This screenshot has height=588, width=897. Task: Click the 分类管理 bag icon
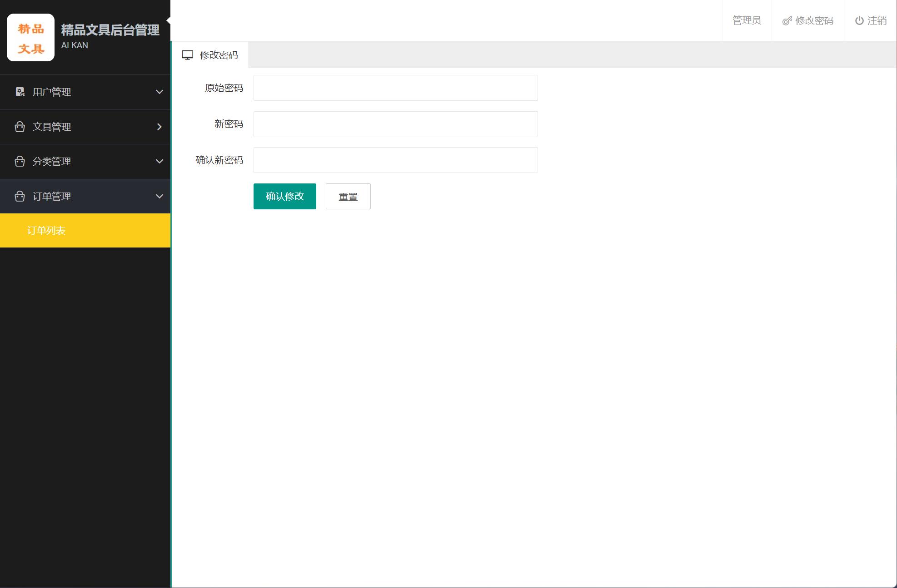pos(20,161)
